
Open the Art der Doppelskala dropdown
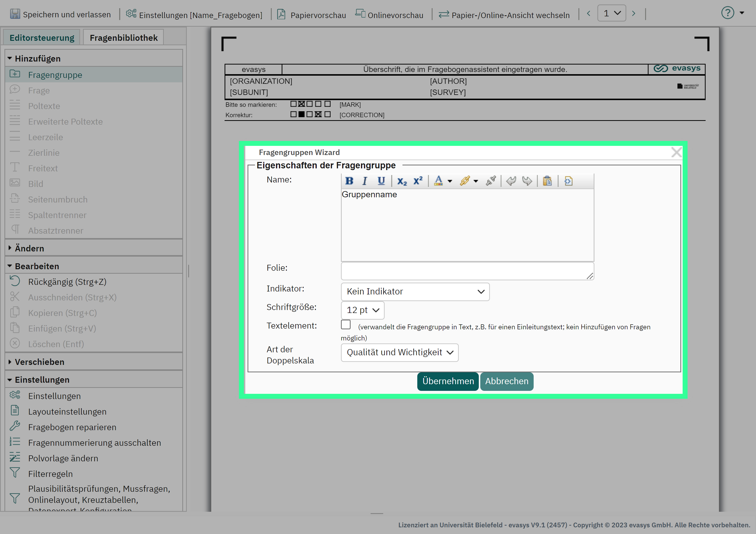click(399, 353)
